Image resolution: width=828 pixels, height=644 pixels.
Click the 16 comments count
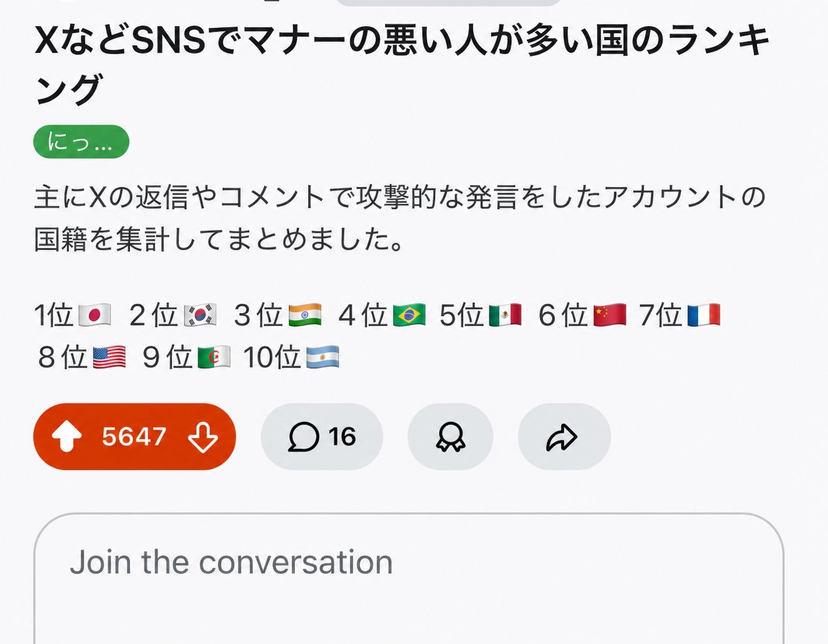(342, 437)
